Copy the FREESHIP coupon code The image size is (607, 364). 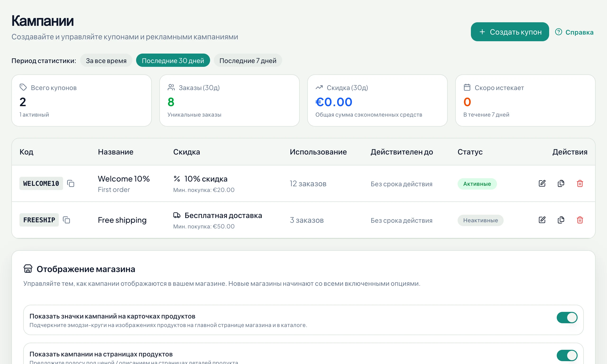(x=66, y=220)
